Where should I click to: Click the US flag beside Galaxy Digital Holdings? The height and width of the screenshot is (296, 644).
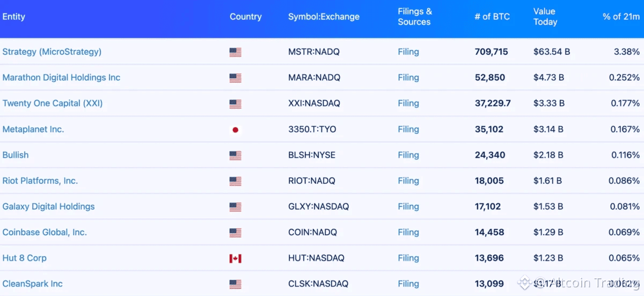point(235,207)
